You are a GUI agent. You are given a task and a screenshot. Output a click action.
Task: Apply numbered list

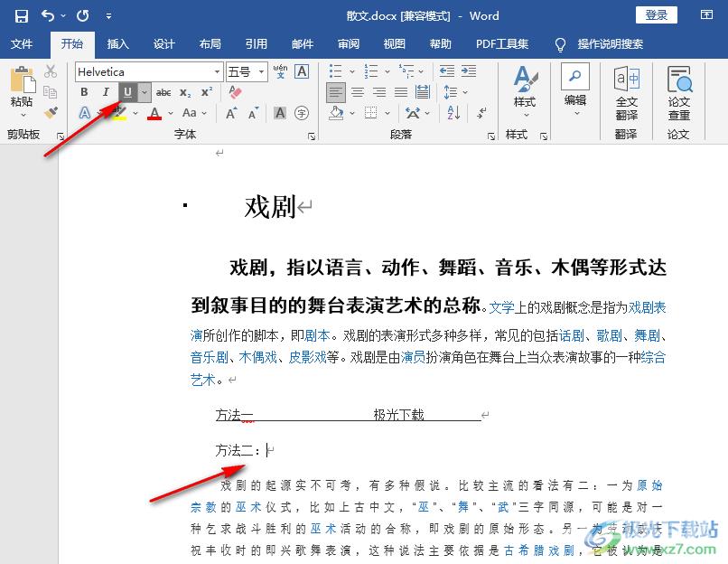(371, 71)
